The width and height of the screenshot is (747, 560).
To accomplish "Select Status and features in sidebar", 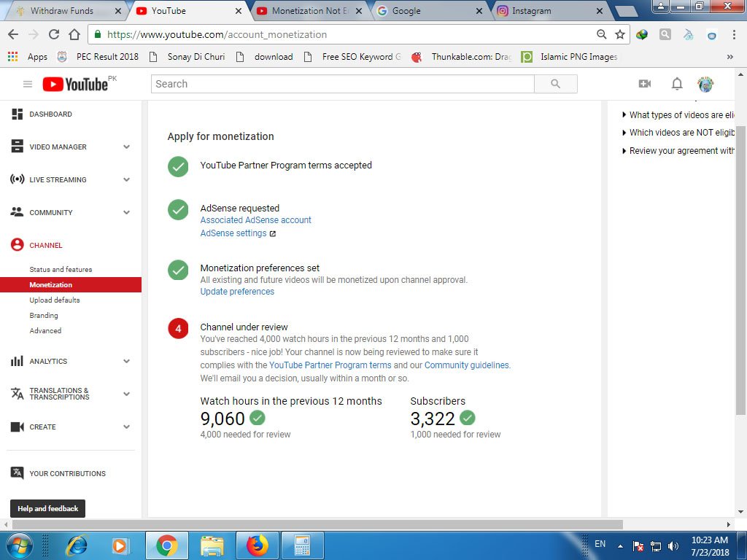I will click(x=61, y=269).
